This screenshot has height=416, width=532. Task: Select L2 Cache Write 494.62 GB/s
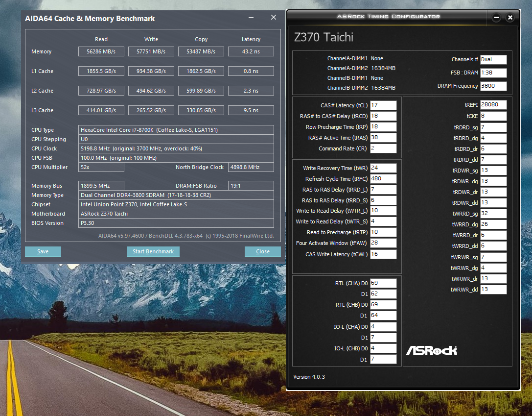point(151,91)
